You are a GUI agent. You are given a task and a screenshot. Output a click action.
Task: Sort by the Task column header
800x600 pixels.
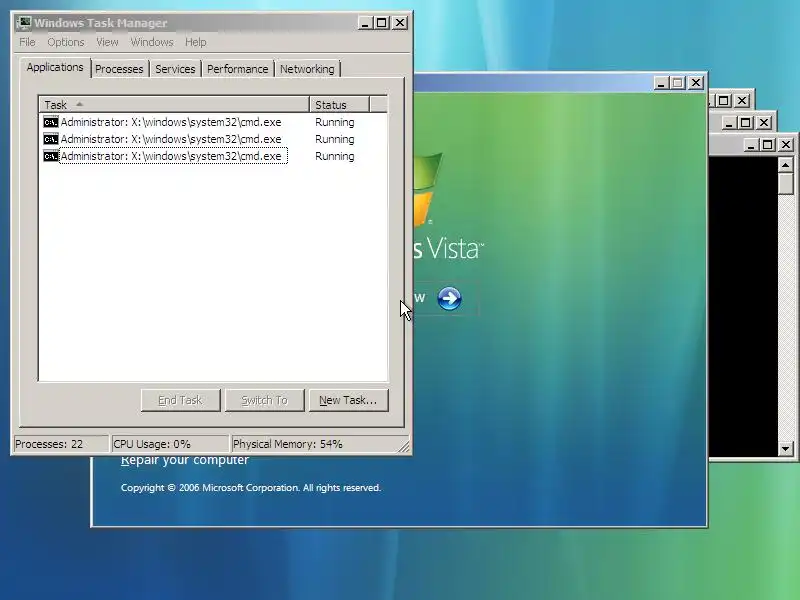174,105
